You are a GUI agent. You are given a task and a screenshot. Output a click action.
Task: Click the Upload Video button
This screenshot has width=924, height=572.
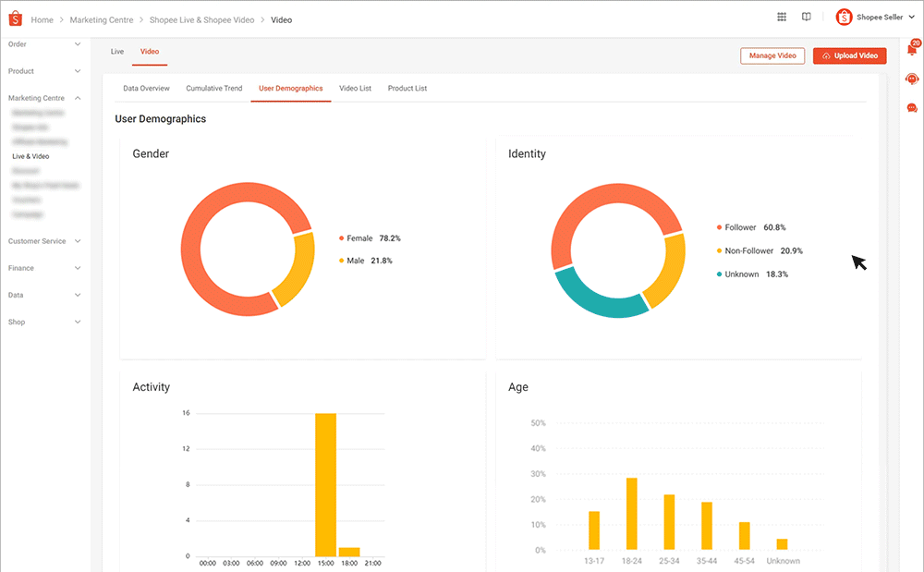[850, 55]
